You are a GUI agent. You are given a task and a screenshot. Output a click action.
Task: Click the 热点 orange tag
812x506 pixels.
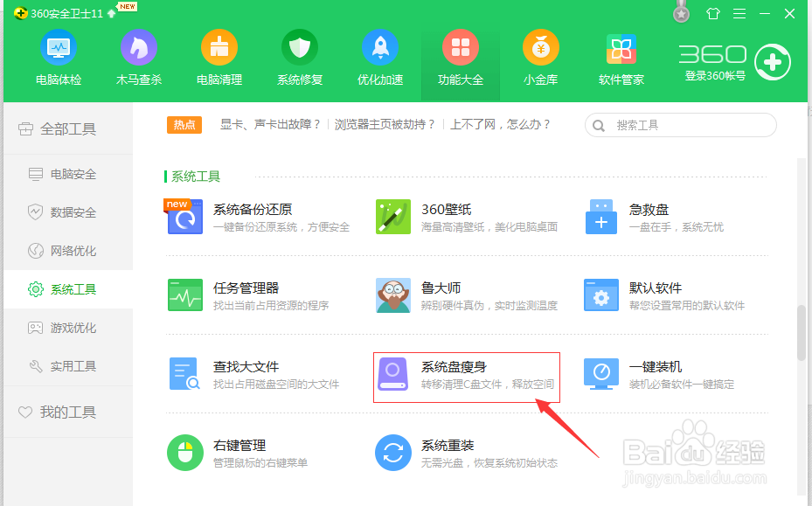[x=184, y=125]
